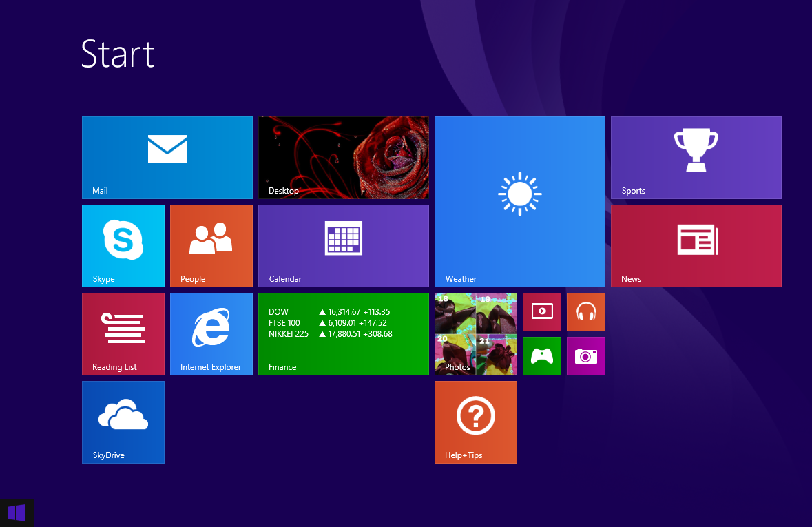812x527 pixels.
Task: Launch Skype
Action: click(123, 245)
